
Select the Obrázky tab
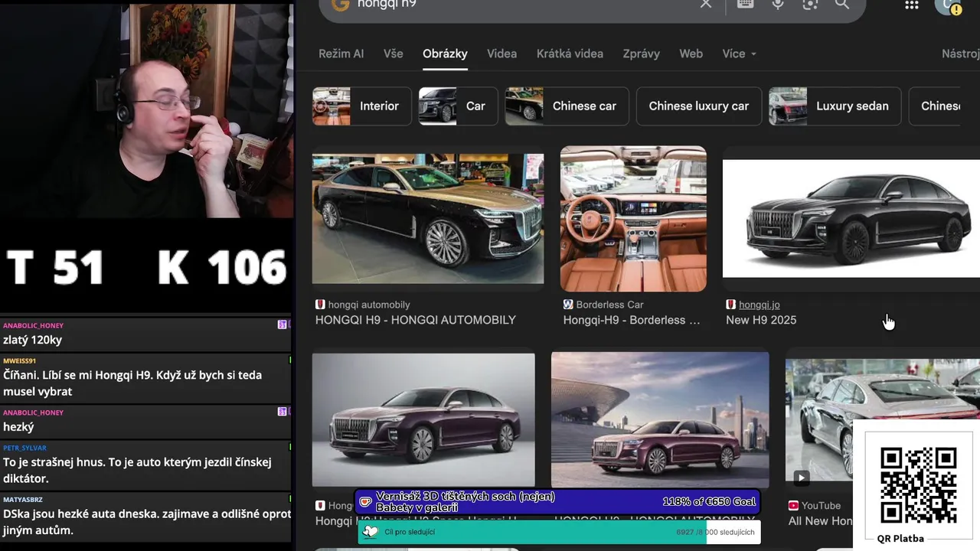click(x=445, y=54)
